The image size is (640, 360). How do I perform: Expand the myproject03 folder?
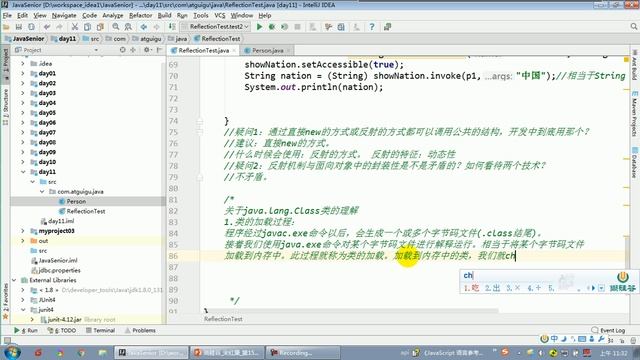tap(23, 231)
